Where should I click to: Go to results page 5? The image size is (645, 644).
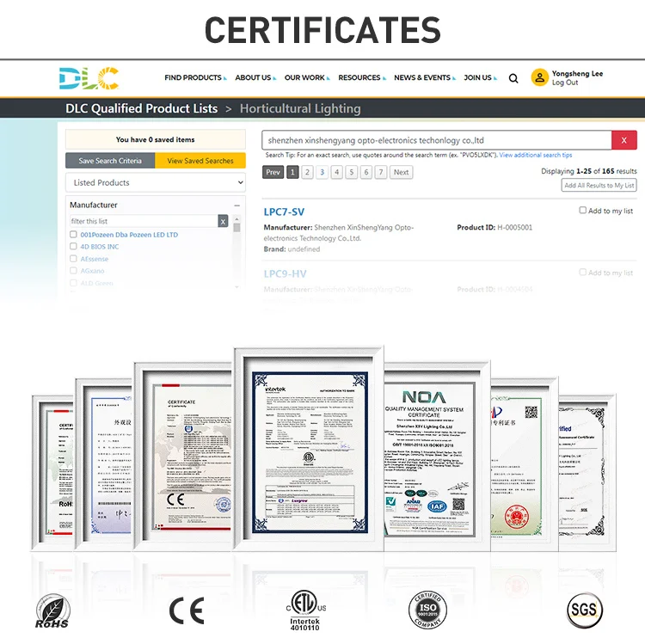pos(351,172)
